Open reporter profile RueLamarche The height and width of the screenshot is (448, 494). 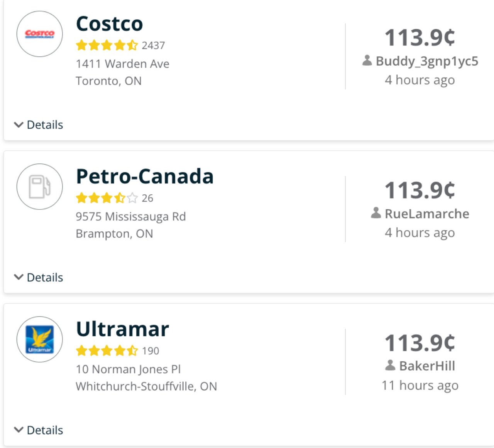[x=427, y=214]
